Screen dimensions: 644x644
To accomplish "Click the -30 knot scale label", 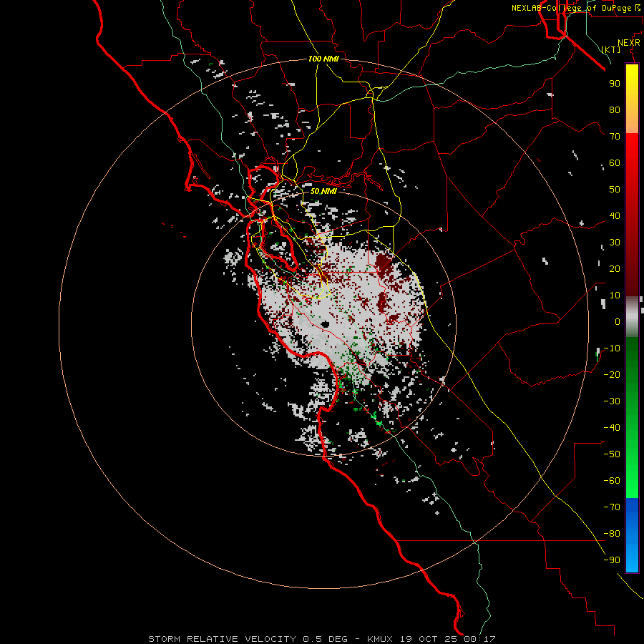I will click(612, 401).
